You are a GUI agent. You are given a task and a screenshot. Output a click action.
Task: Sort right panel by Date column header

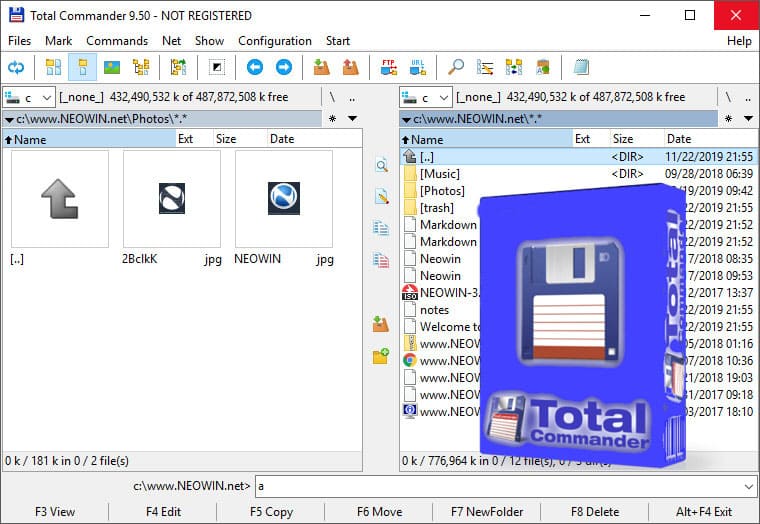click(x=710, y=139)
